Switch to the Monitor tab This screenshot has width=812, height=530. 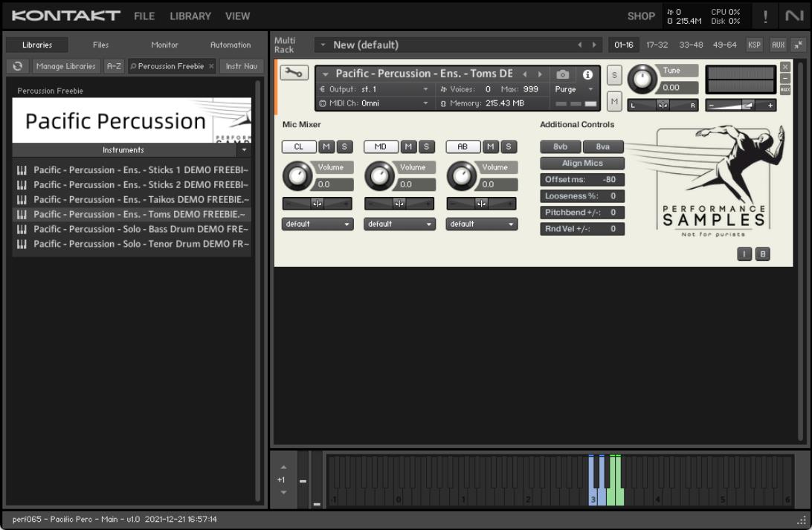pyautogui.click(x=164, y=45)
